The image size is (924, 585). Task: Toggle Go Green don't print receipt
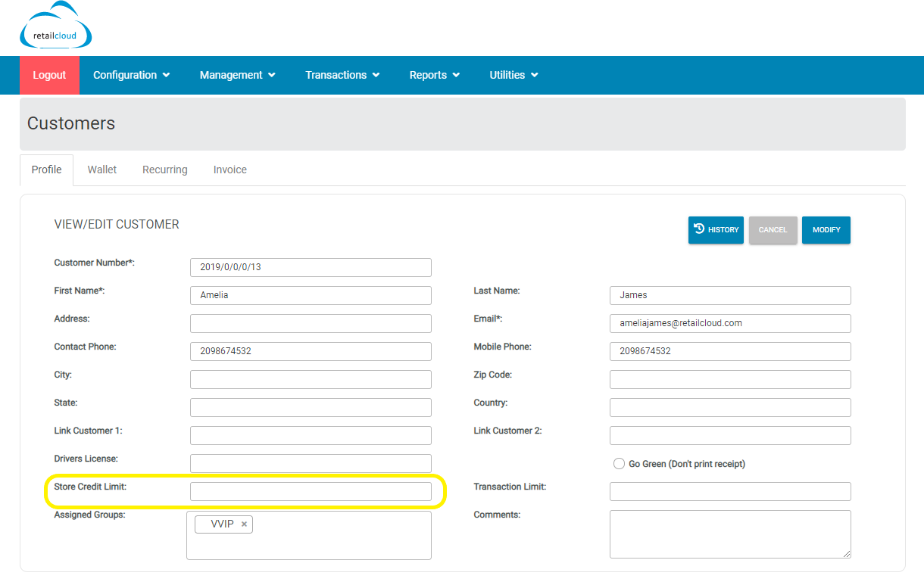tap(619, 464)
